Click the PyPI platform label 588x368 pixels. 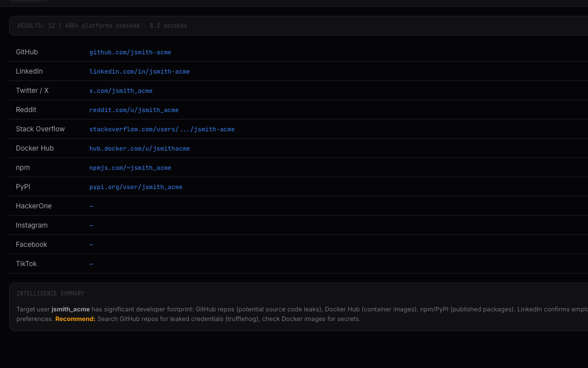(23, 187)
